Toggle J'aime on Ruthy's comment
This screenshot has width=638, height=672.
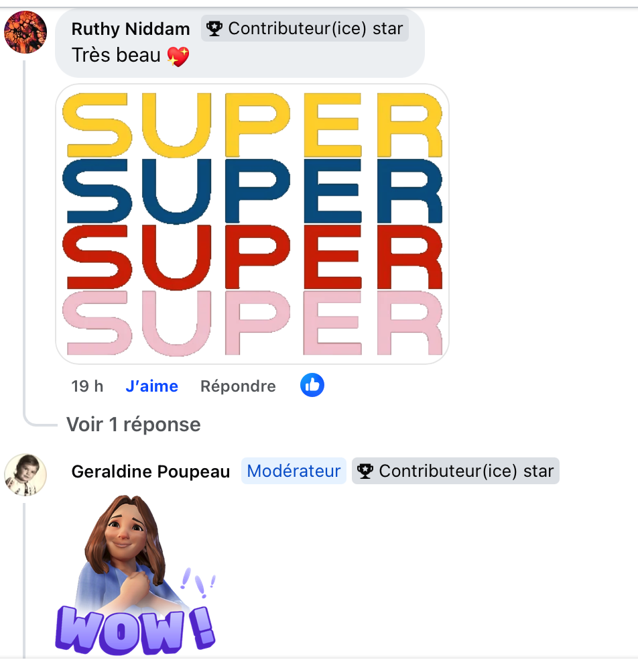(x=151, y=386)
